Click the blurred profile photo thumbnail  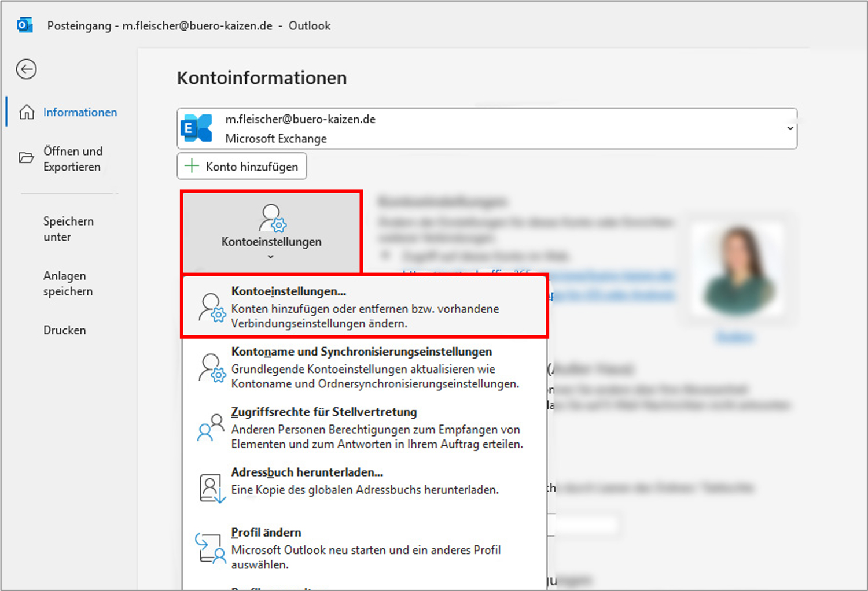tap(738, 272)
